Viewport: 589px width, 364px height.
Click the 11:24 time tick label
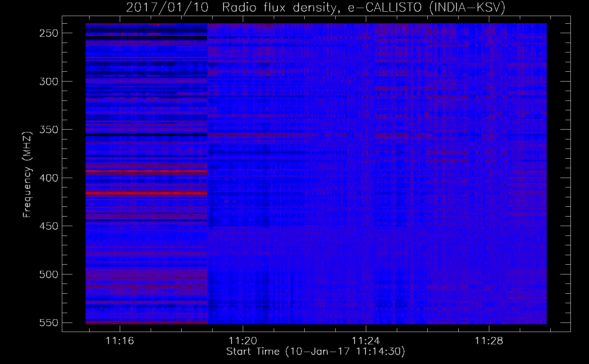[366, 341]
